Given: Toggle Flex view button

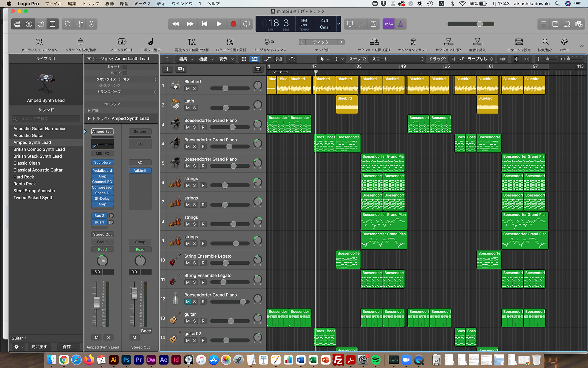Looking at the screenshot, I should coord(278,59).
